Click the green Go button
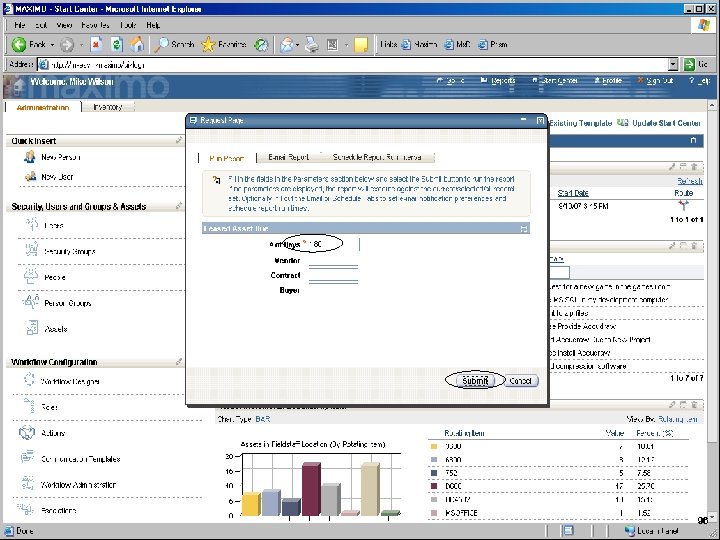 point(696,65)
